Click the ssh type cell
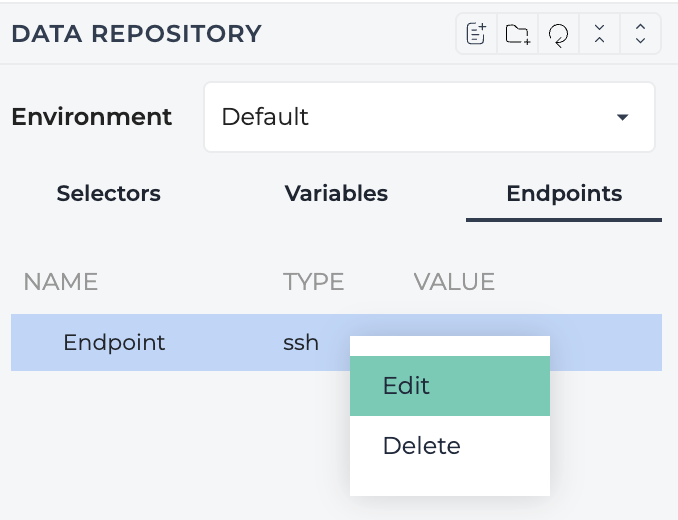The image size is (678, 520). [x=301, y=343]
